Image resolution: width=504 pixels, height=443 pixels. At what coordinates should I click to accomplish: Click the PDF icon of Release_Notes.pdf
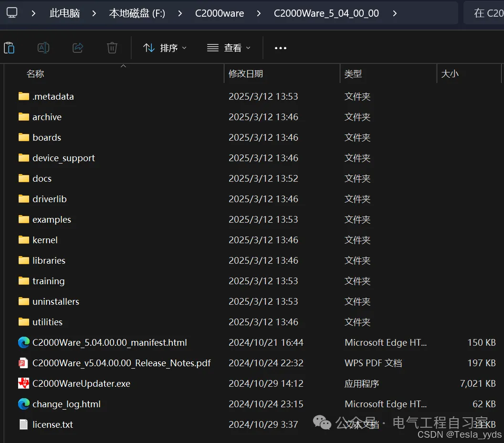23,363
